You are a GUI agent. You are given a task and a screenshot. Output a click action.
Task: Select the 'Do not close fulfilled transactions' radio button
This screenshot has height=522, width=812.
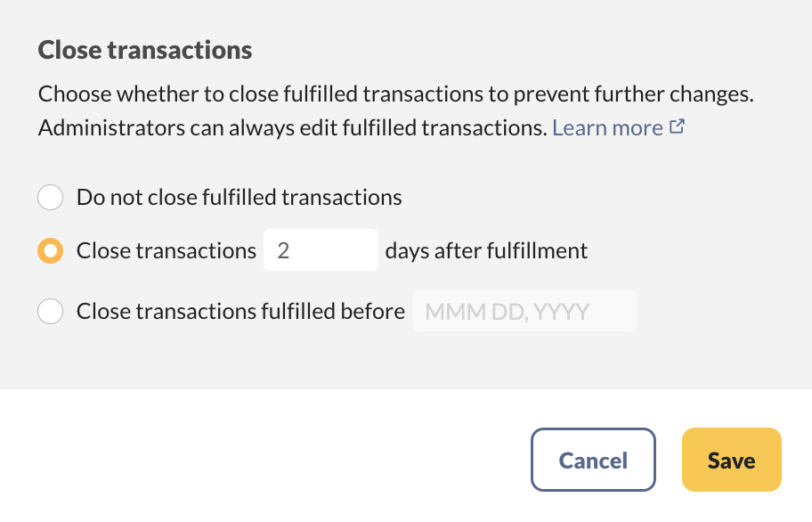(x=50, y=197)
